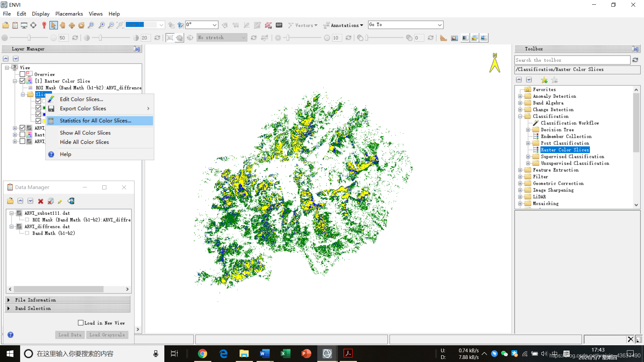Enable the Load in New View checkbox
The image size is (644, 362).
[80, 323]
